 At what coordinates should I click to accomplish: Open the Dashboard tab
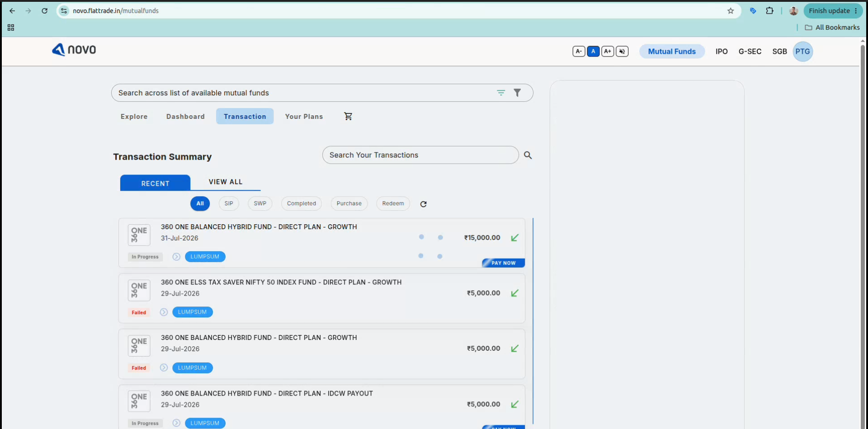click(x=185, y=117)
